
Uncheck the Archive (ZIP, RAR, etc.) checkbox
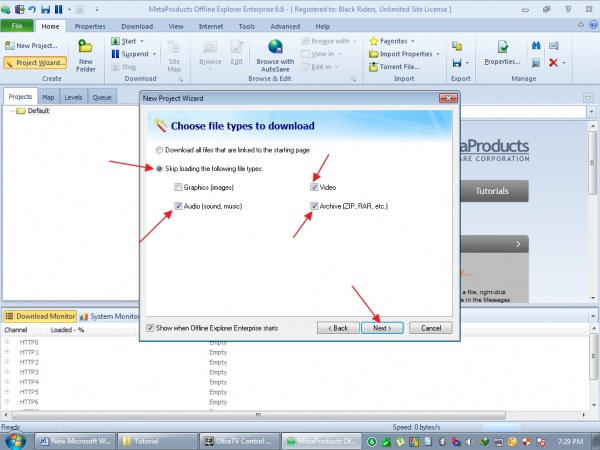(314, 206)
